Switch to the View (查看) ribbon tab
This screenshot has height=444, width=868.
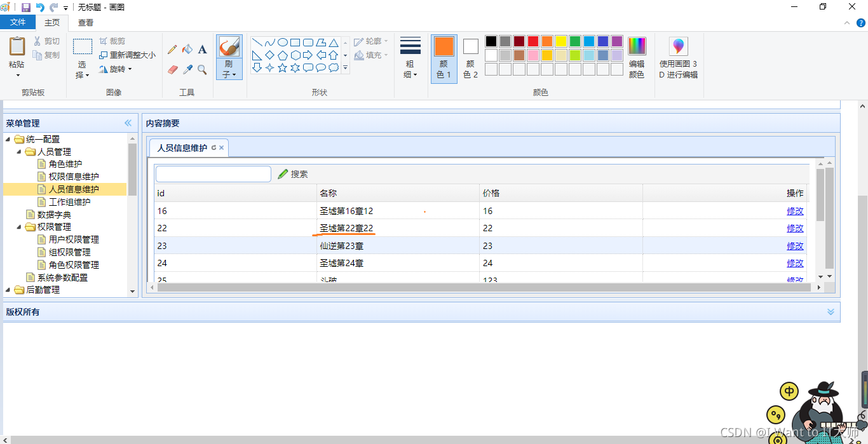point(86,22)
